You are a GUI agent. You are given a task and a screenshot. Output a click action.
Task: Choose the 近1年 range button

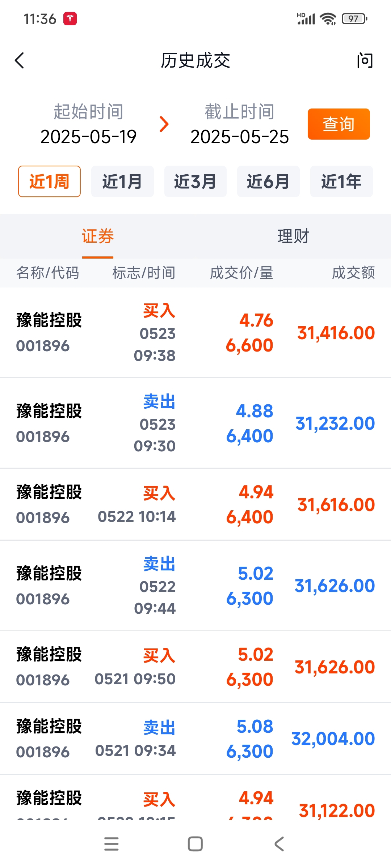pos(341,181)
